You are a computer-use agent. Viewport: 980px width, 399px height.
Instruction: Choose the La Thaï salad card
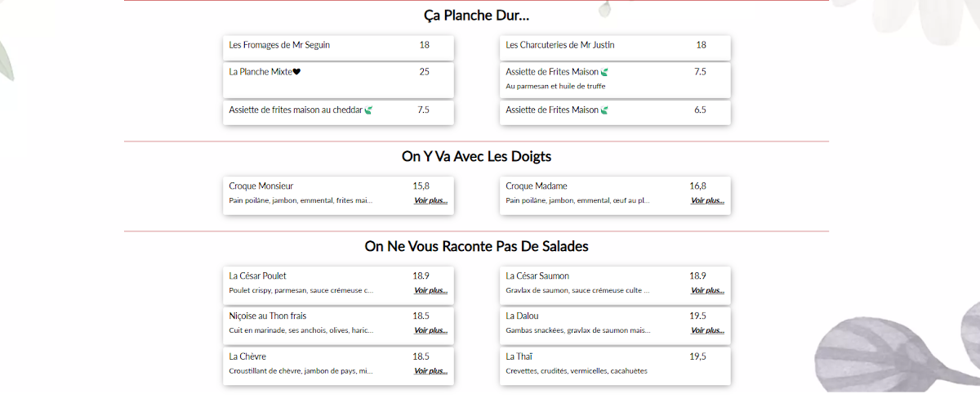[x=615, y=365]
